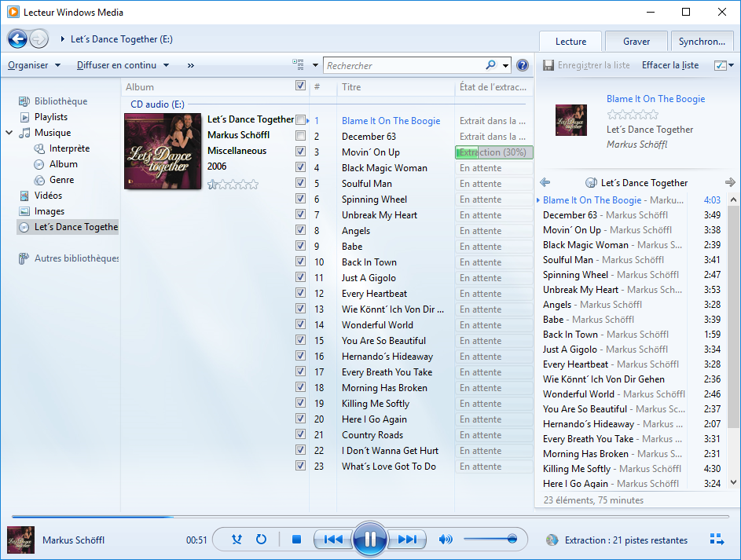741x560 pixels.
Task: Click in the Rechercher search field
Action: click(x=404, y=65)
